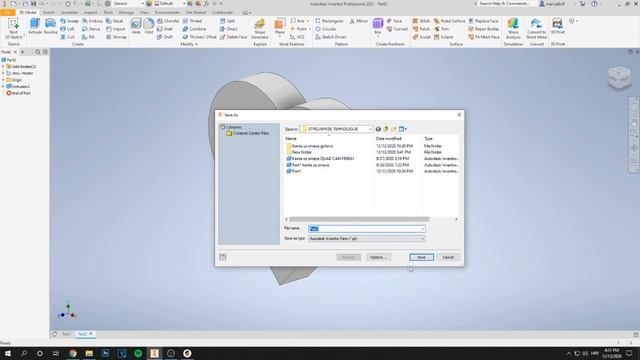The image size is (640, 360).
Task: Open the Shape Generator tool
Action: point(260,28)
